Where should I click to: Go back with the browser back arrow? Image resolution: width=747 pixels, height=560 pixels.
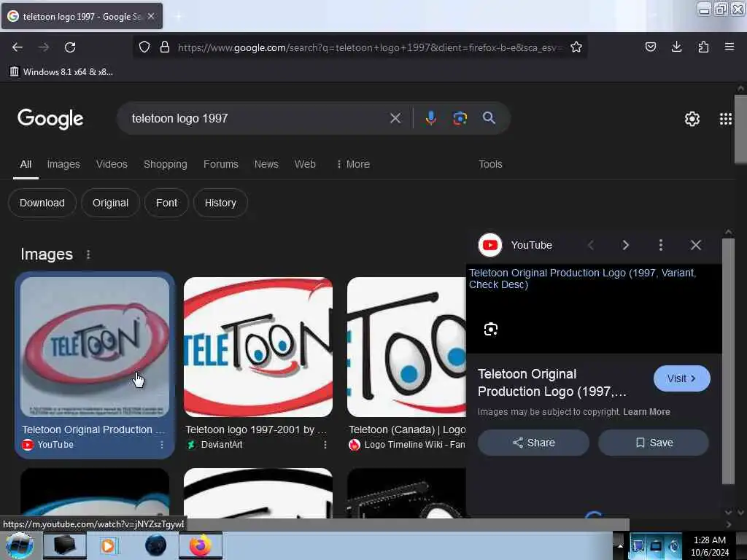tap(18, 47)
